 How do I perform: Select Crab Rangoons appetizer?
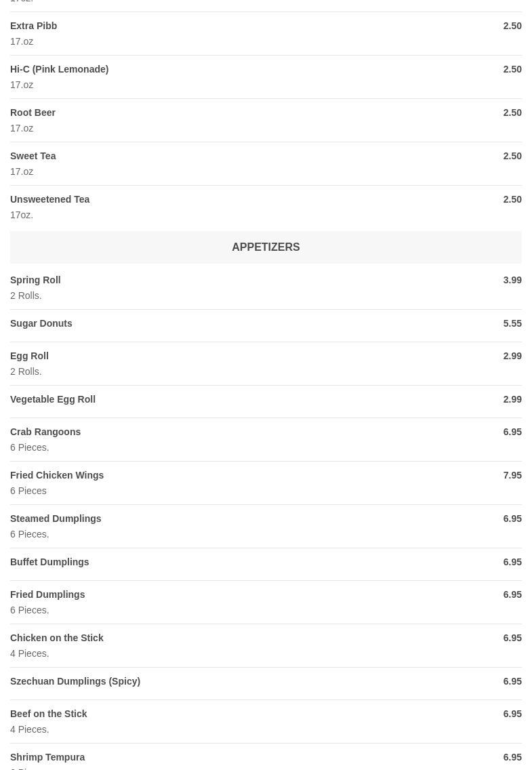[45, 432]
